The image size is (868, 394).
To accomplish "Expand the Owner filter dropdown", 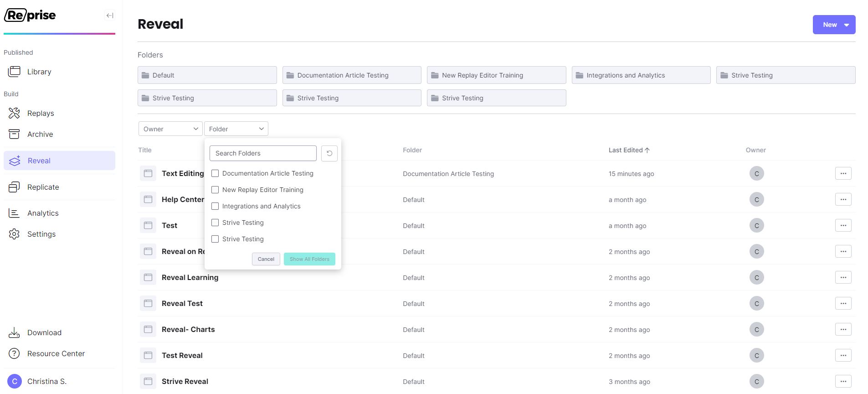I will pos(170,129).
